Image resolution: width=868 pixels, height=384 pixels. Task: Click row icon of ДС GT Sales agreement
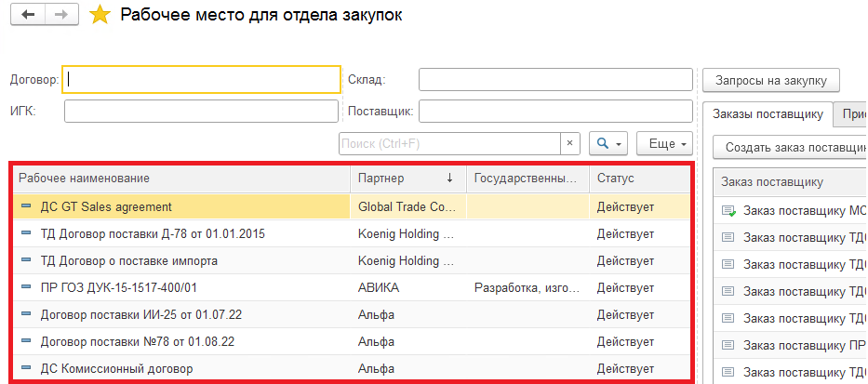coord(26,207)
